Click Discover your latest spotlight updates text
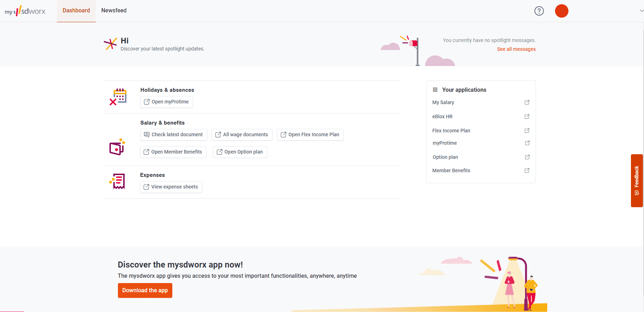 coord(162,49)
